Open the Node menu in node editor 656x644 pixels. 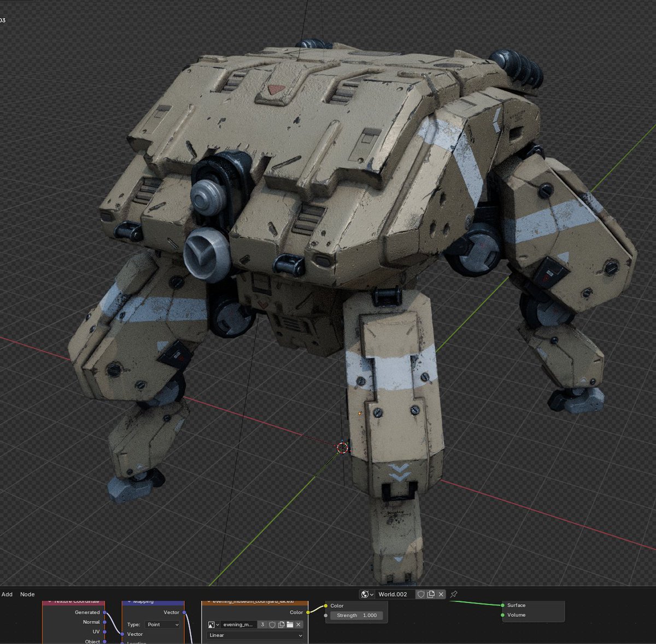pyautogui.click(x=27, y=594)
